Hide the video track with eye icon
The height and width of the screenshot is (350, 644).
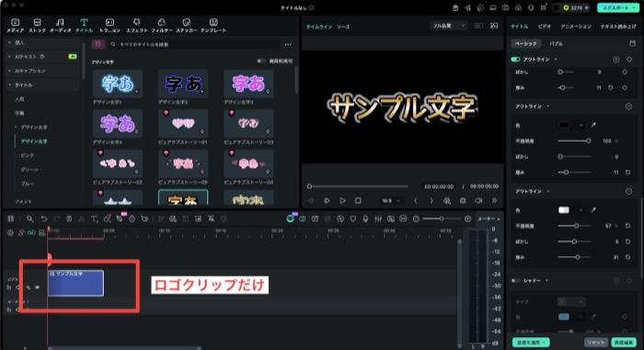[x=38, y=287]
